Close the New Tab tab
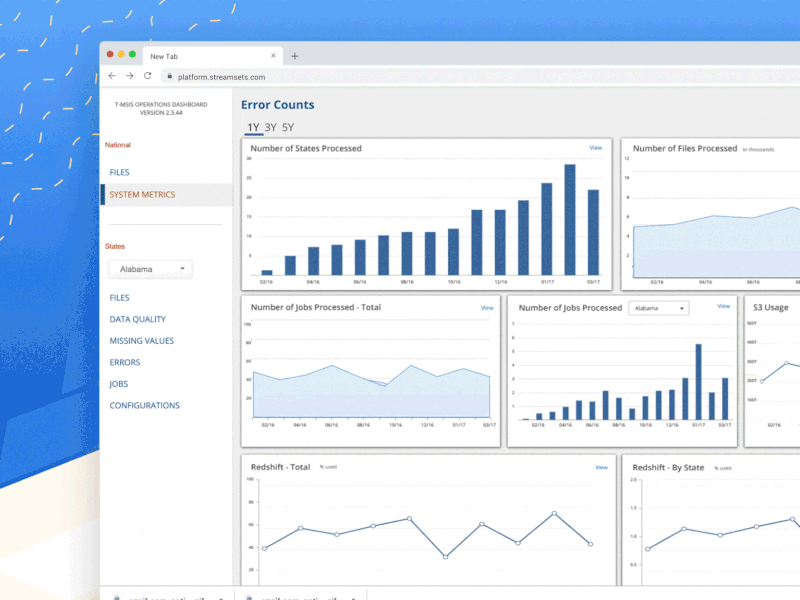800x600 pixels. coord(273,56)
